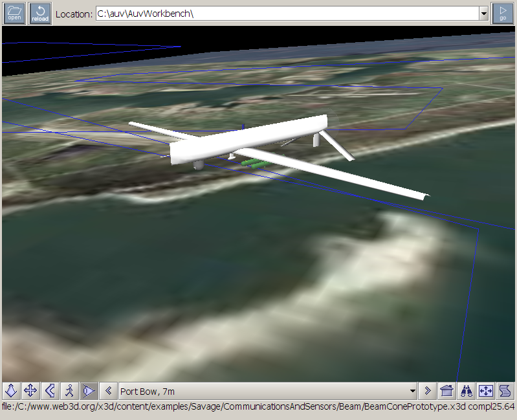The image size is (517, 420).
Task: Return to the home viewpoint
Action: 446,391
